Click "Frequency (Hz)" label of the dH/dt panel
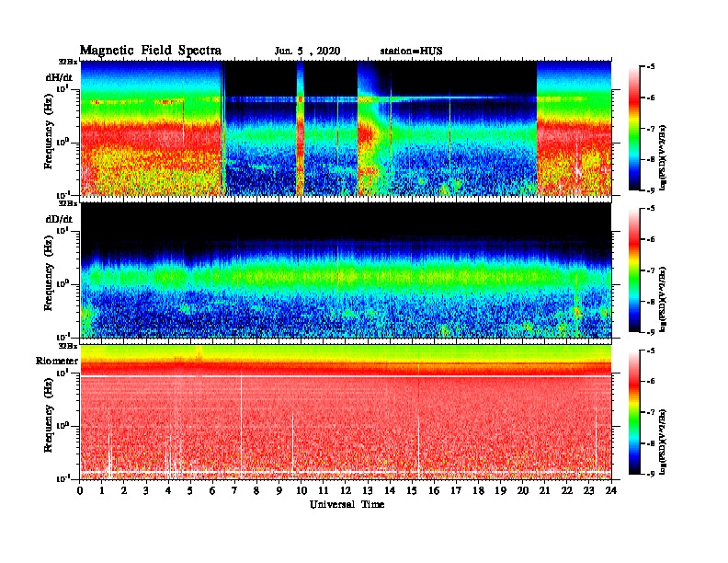 pos(49,132)
